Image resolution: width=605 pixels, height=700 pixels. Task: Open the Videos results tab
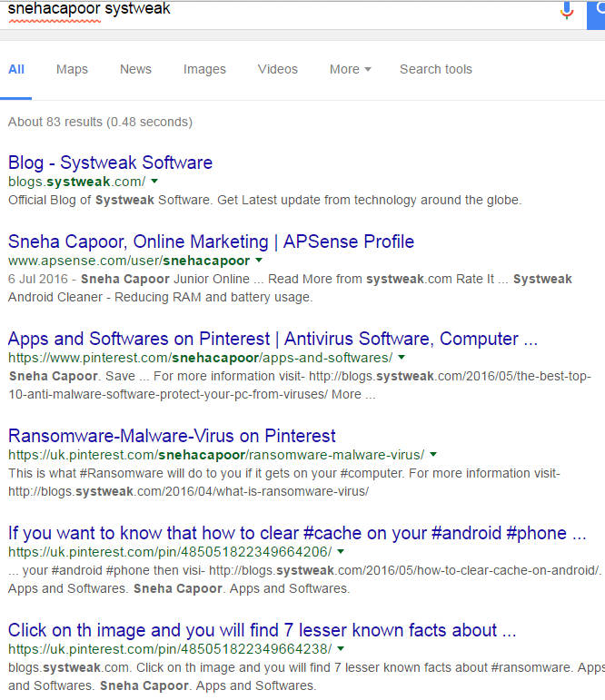(x=277, y=69)
